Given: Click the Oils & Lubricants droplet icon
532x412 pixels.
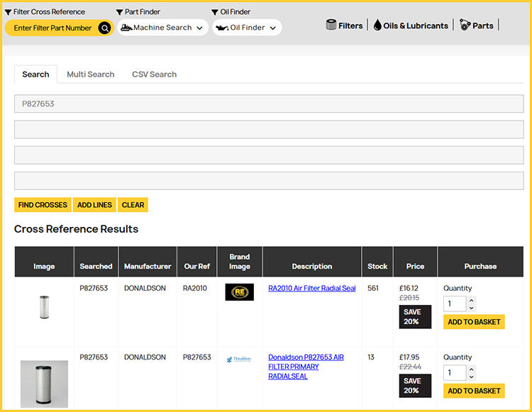Looking at the screenshot, I should click(377, 25).
